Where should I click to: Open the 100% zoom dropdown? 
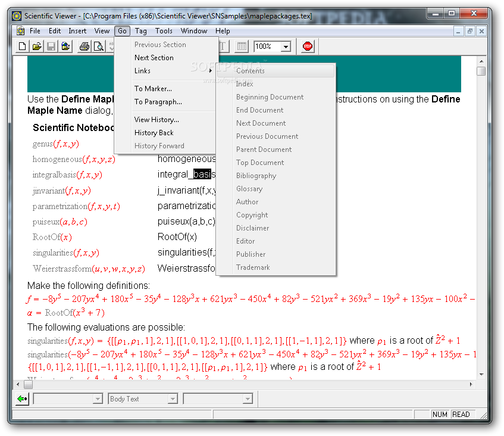pos(286,46)
